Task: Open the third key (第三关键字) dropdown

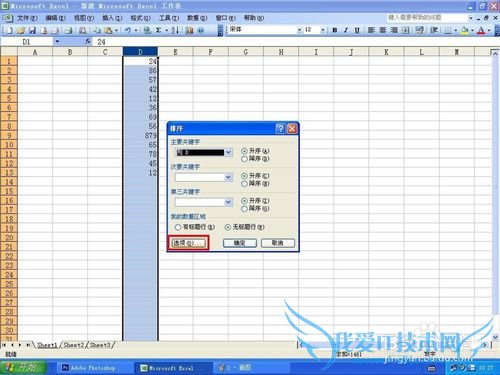Action: 228,202
